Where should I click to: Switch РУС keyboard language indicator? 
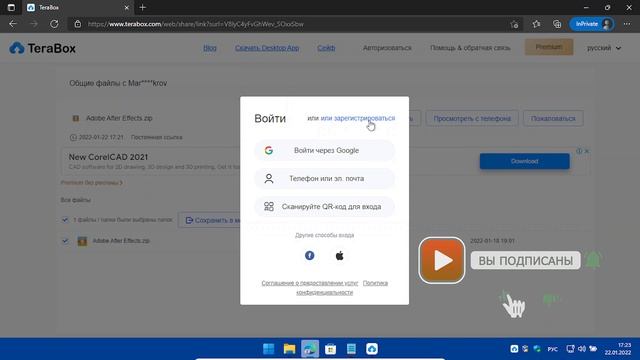[553, 349]
